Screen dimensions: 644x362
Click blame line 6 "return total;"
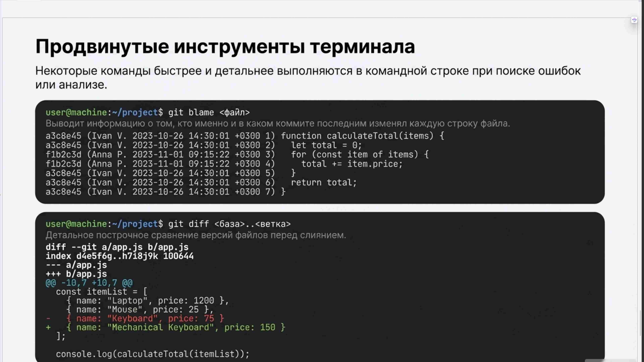(x=324, y=182)
